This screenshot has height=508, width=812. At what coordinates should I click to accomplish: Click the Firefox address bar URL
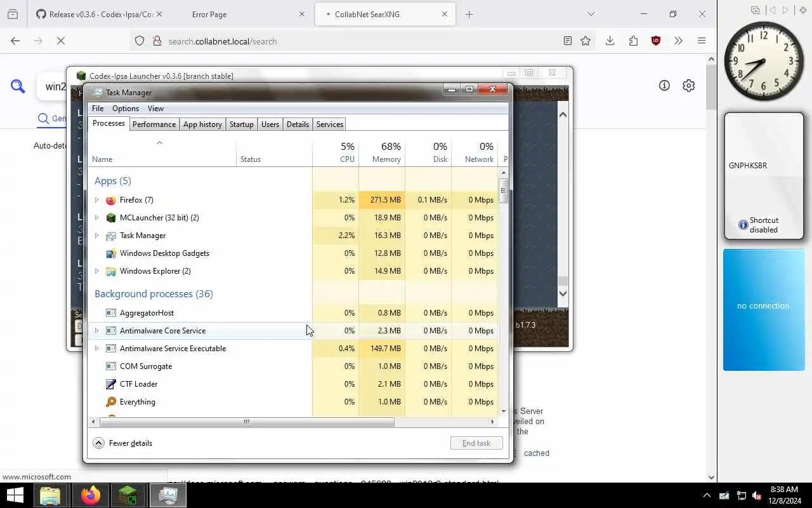pyautogui.click(x=223, y=41)
